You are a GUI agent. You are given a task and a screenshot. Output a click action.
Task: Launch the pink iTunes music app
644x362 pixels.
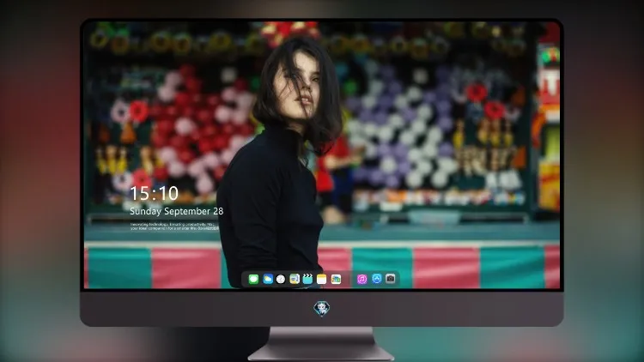click(x=361, y=279)
